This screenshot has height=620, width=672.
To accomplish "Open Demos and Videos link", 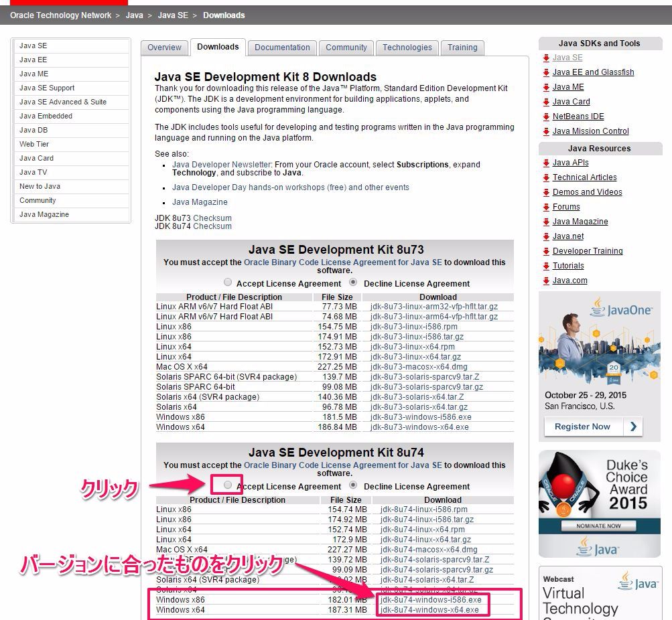I will (587, 192).
